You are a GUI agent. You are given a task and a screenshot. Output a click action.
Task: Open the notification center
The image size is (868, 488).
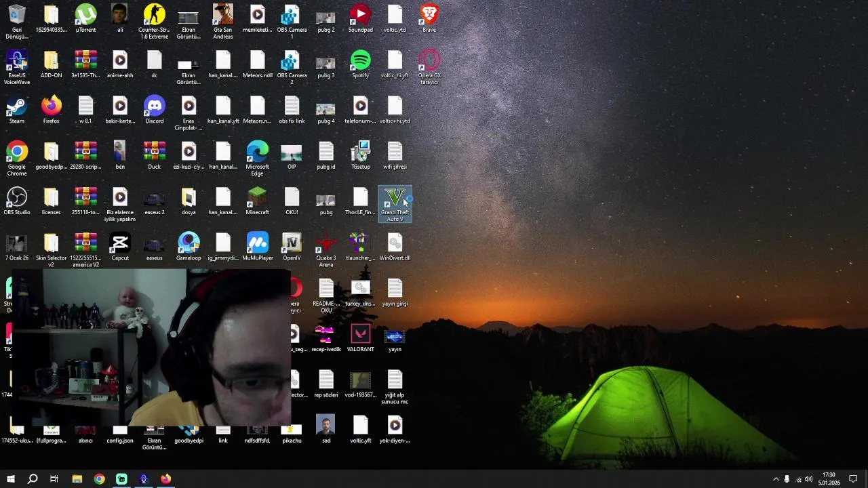pyautogui.click(x=853, y=479)
